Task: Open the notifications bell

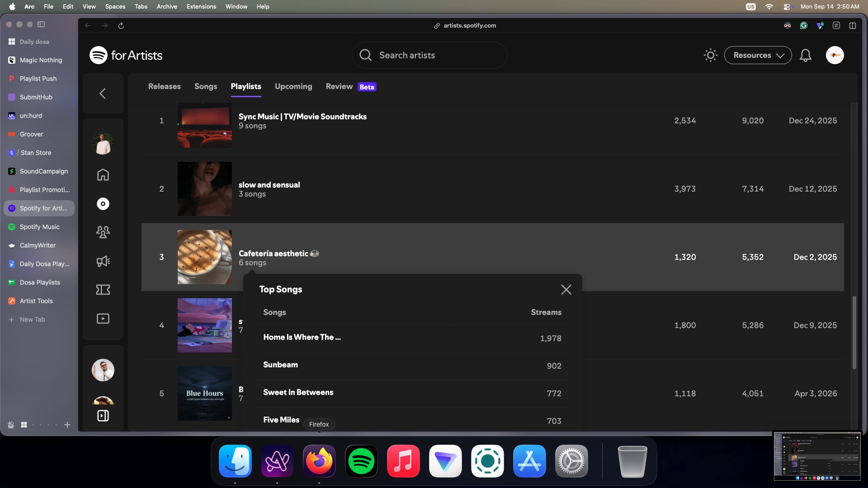Action: [806, 55]
